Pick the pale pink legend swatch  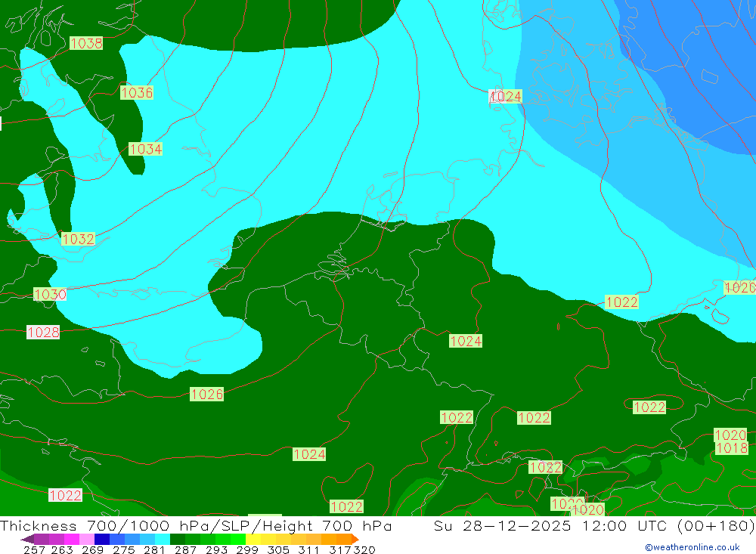[x=87, y=539]
